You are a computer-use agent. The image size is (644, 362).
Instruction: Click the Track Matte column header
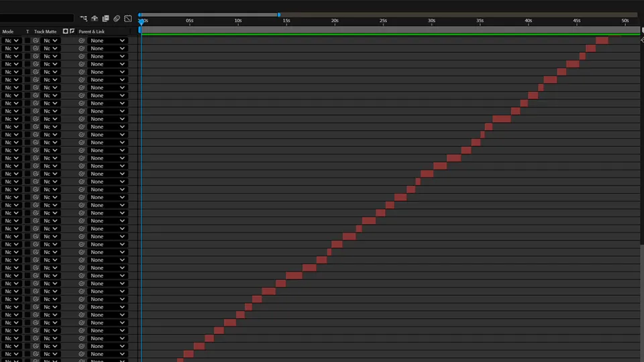click(x=45, y=32)
